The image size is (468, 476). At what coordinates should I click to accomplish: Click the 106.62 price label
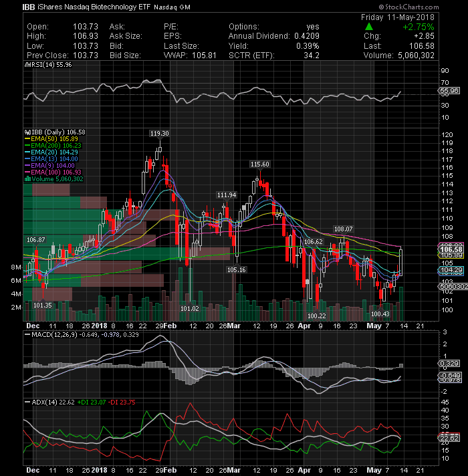coord(313,241)
